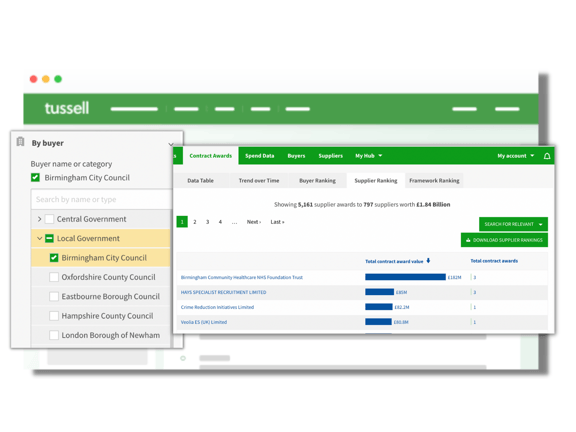Open HAYS SPECIALIST RECRUITMENT LIMITED supplier
Image resolution: width=576 pixels, height=432 pixels.
pyautogui.click(x=223, y=292)
